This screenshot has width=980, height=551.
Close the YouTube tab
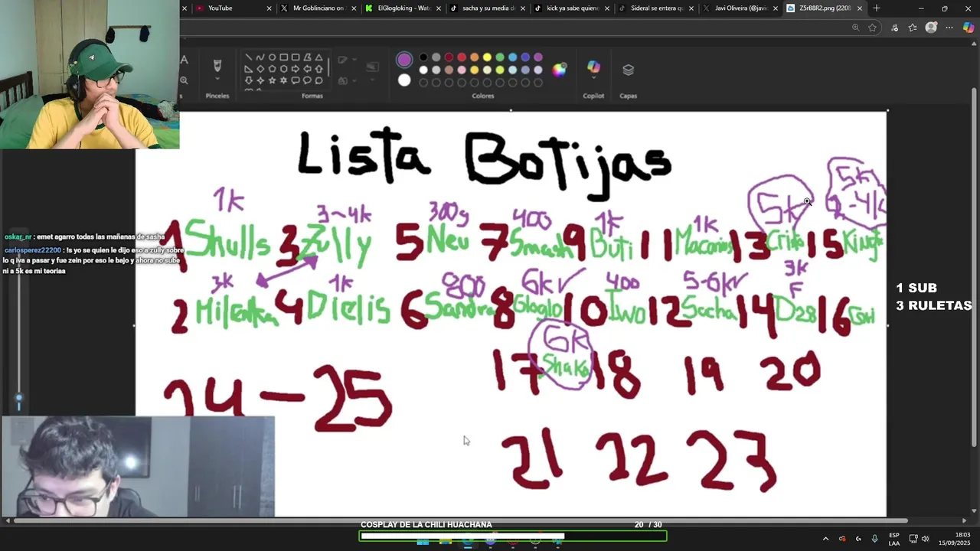269,8
